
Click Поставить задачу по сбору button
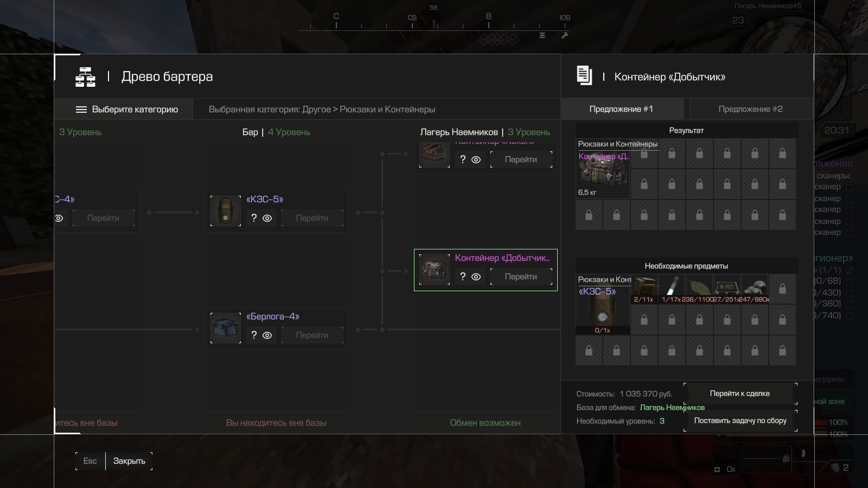click(x=740, y=421)
